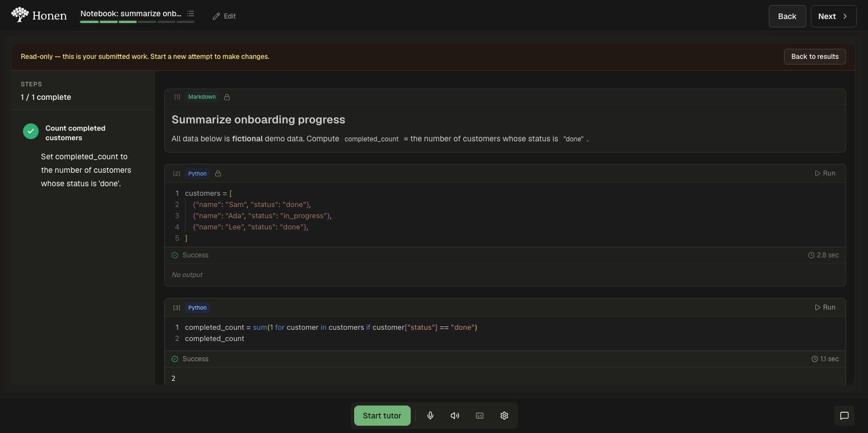
Task: Click the step description about completed_count
Action: 86,170
